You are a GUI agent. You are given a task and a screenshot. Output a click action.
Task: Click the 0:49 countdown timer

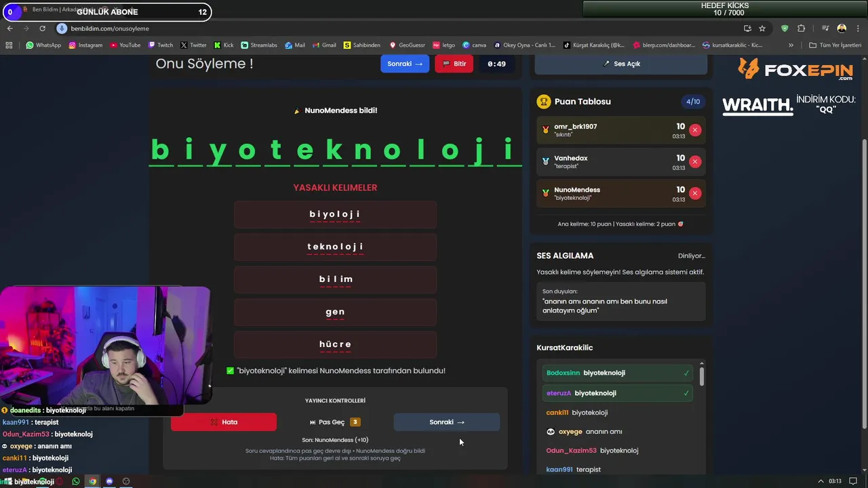(x=496, y=64)
